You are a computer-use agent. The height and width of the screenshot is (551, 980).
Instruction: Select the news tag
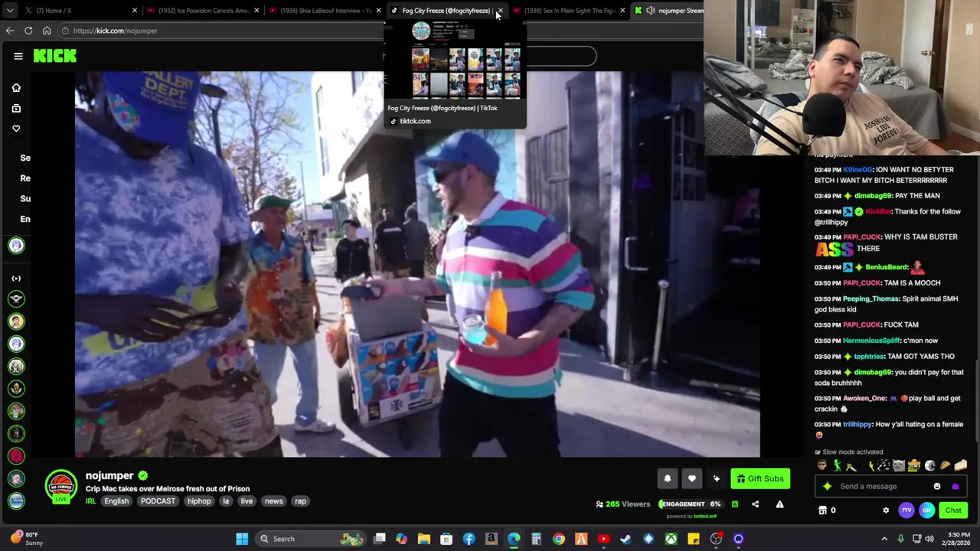coord(273,501)
